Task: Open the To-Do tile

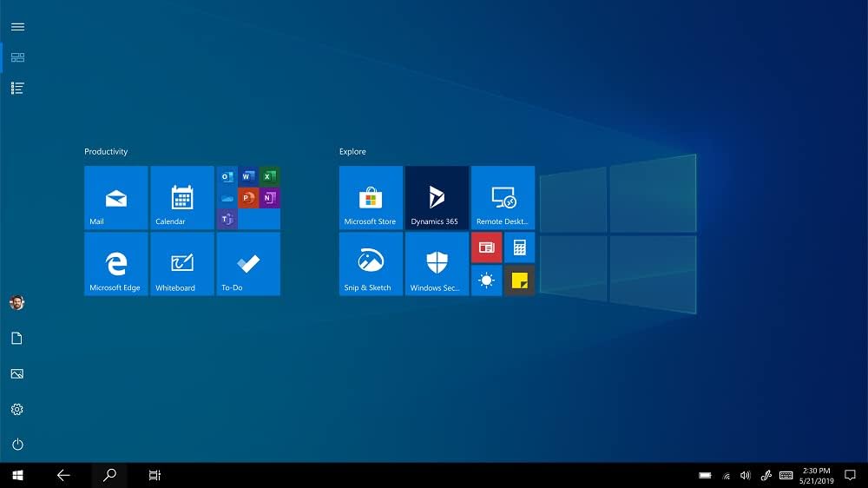Action: (248, 264)
